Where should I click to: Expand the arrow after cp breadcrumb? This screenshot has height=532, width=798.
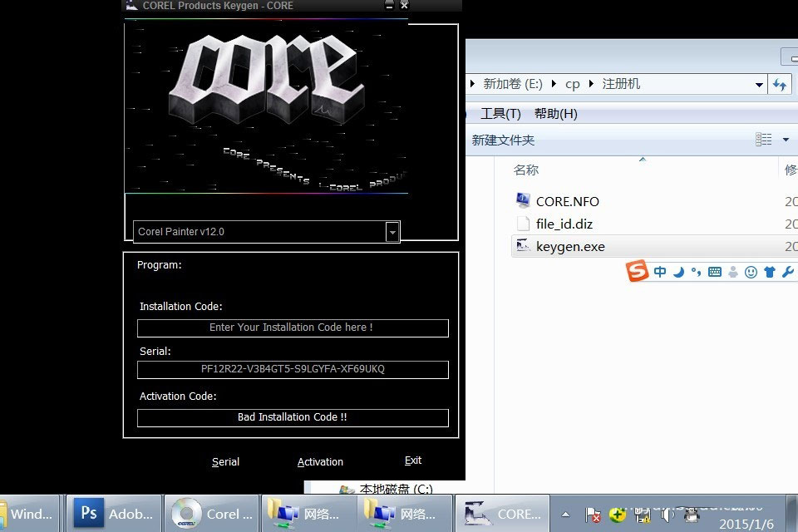click(x=591, y=84)
